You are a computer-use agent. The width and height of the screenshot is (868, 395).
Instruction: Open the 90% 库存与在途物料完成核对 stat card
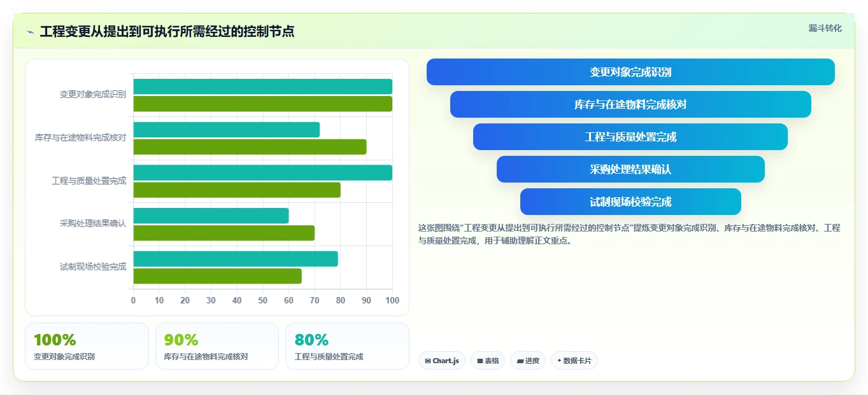point(217,346)
